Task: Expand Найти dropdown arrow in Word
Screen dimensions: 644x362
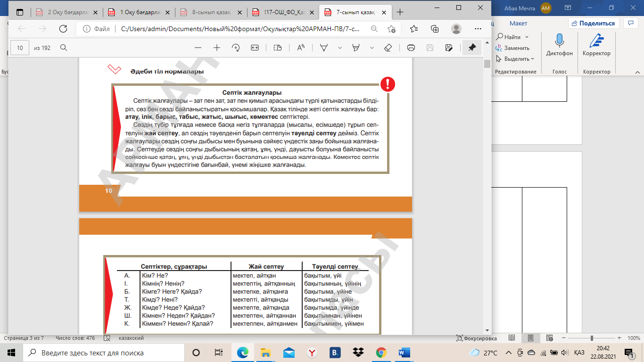Action: (x=527, y=37)
